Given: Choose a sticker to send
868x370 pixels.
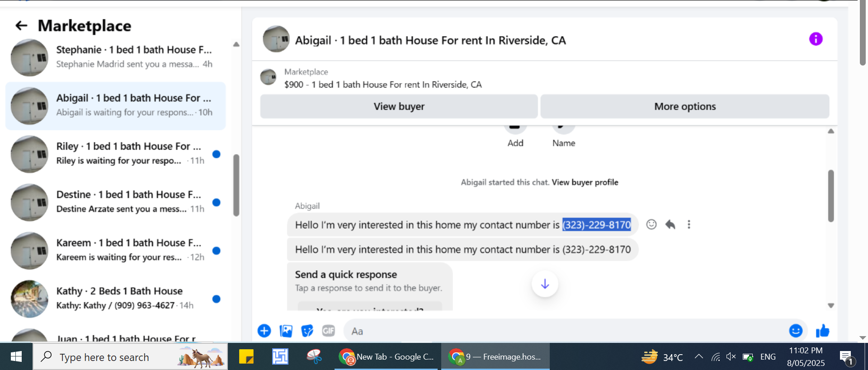Looking at the screenshot, I should tap(307, 331).
